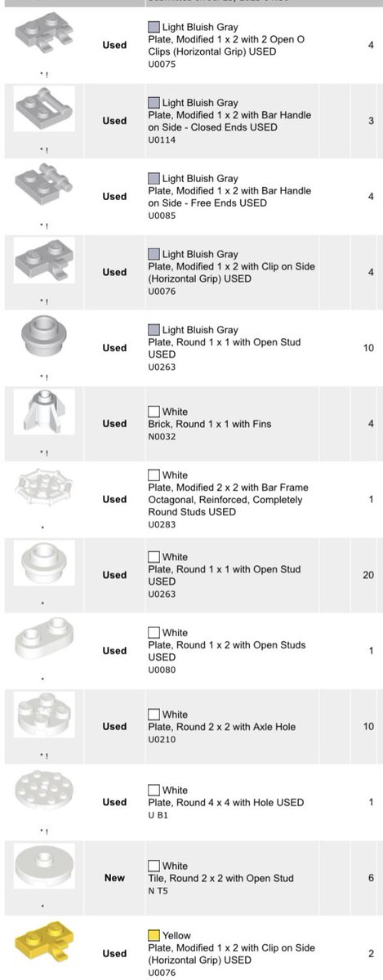Select the N0032 item code
Screen dimensions: 383x980
(x=162, y=437)
